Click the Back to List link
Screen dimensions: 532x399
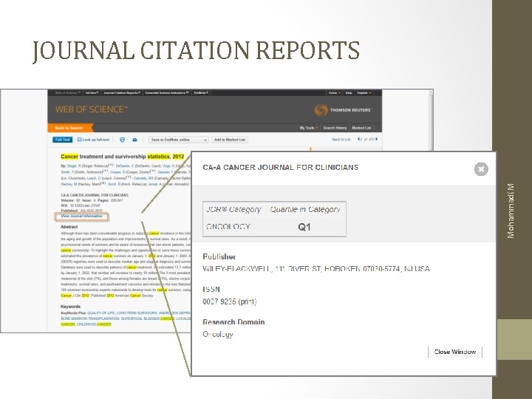(x=341, y=140)
